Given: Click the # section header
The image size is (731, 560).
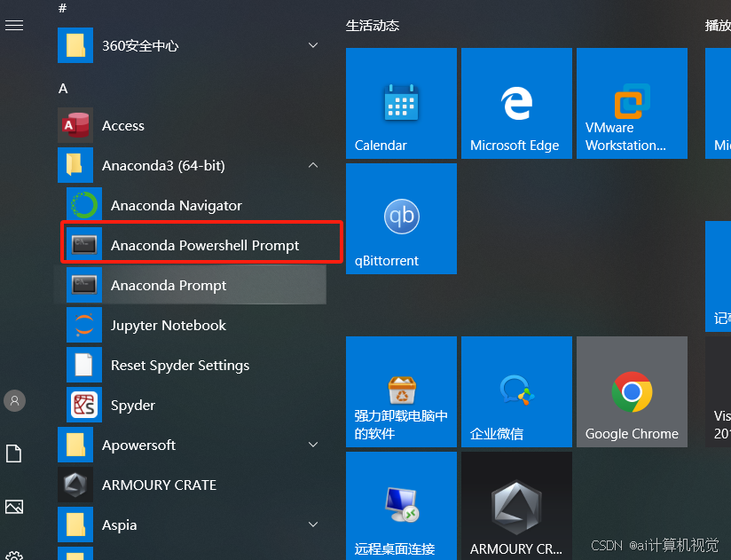Looking at the screenshot, I should tap(62, 8).
